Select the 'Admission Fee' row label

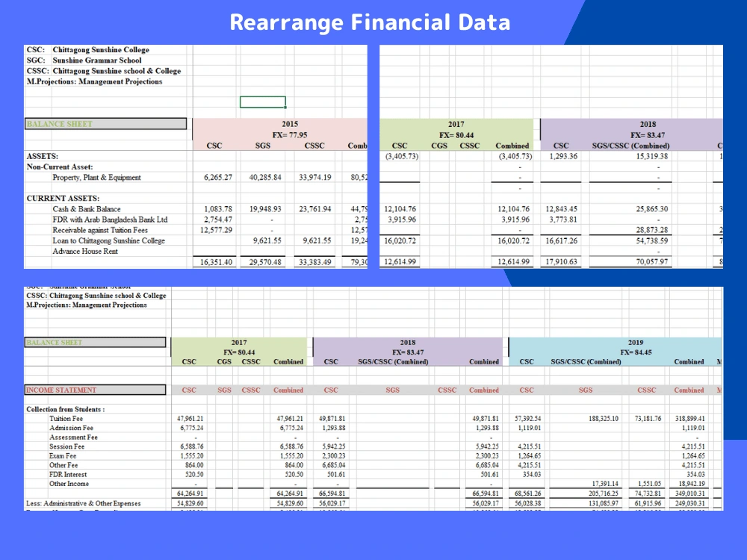tap(71, 428)
